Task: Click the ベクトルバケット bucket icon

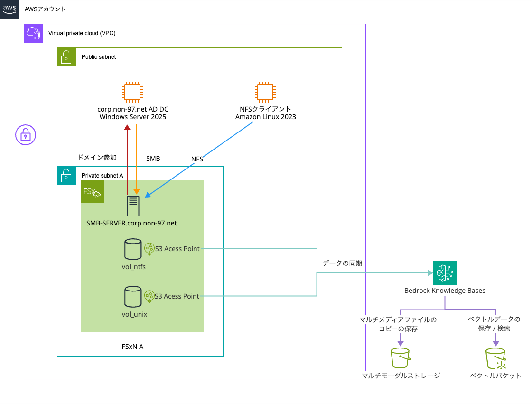Action: pyautogui.click(x=495, y=358)
